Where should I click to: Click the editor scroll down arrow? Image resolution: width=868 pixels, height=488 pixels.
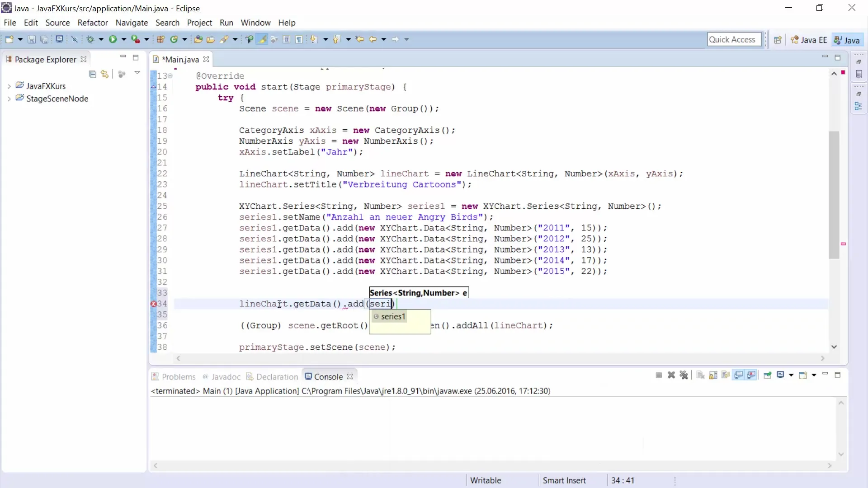pyautogui.click(x=834, y=347)
